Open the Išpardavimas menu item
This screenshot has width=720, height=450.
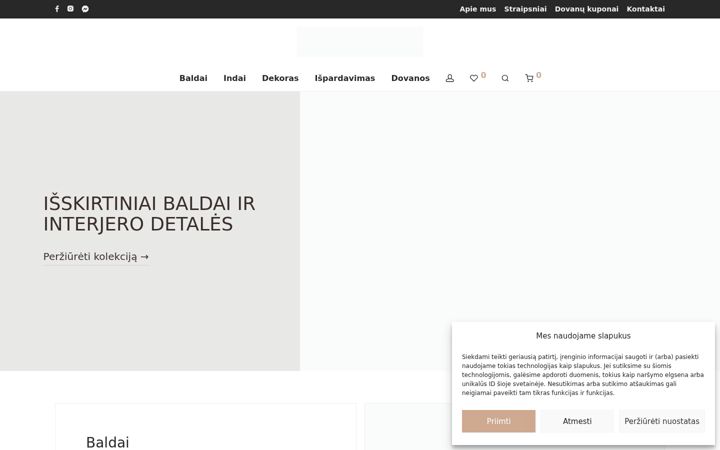[345, 78]
